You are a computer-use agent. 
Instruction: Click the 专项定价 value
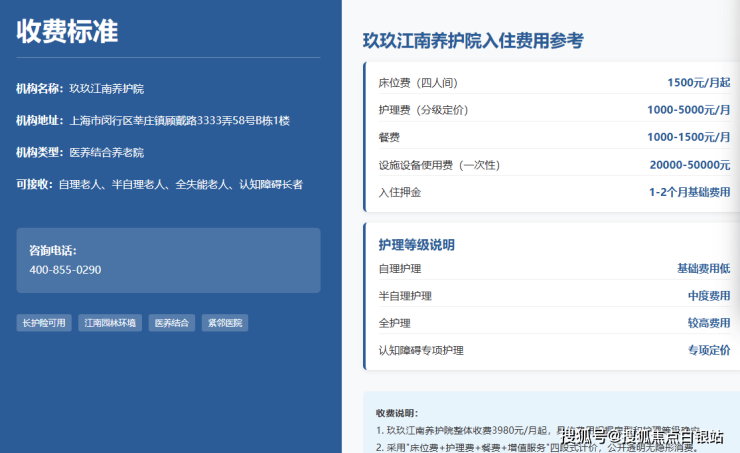(709, 350)
